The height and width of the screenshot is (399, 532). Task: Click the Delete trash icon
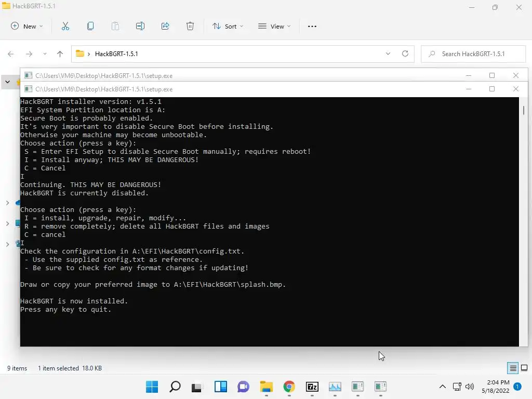click(190, 26)
